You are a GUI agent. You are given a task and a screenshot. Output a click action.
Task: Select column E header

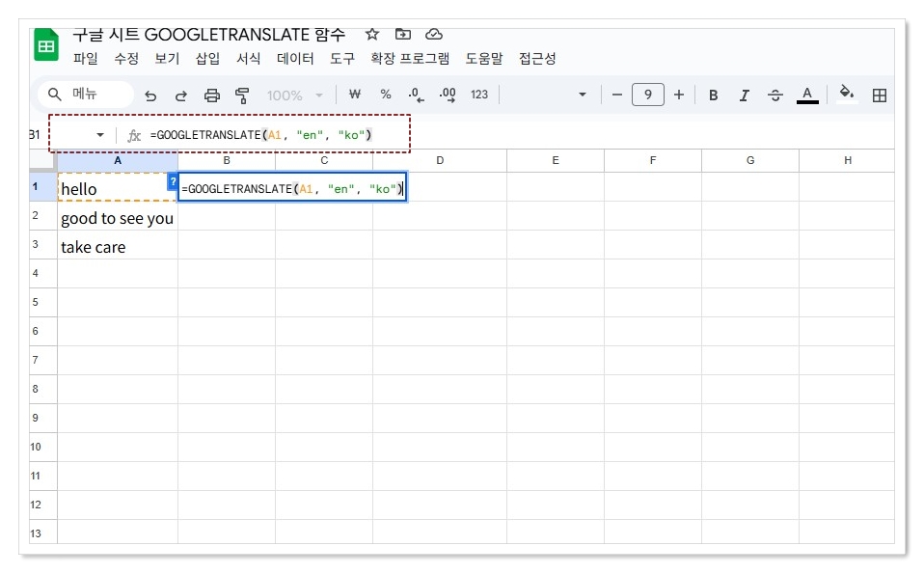556,160
